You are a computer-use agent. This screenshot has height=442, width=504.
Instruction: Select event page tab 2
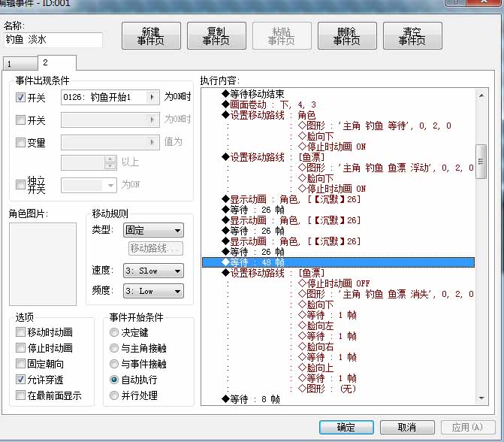pyautogui.click(x=57, y=62)
